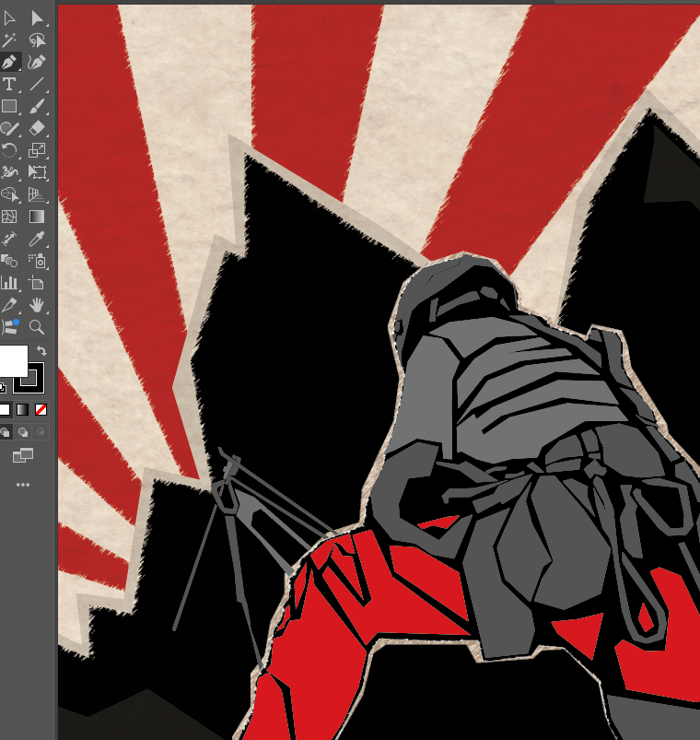Activate the Zoom magnifier tool
The width and height of the screenshot is (700, 740).
[37, 326]
